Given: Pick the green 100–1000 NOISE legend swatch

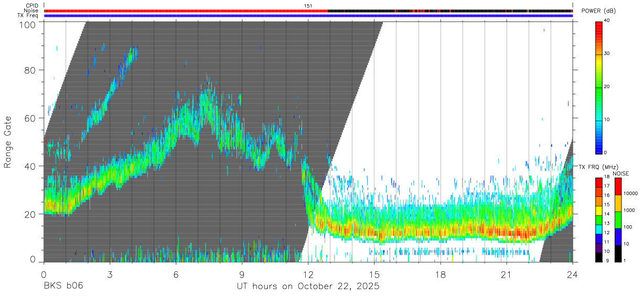Looking at the screenshot, I should [x=618, y=219].
